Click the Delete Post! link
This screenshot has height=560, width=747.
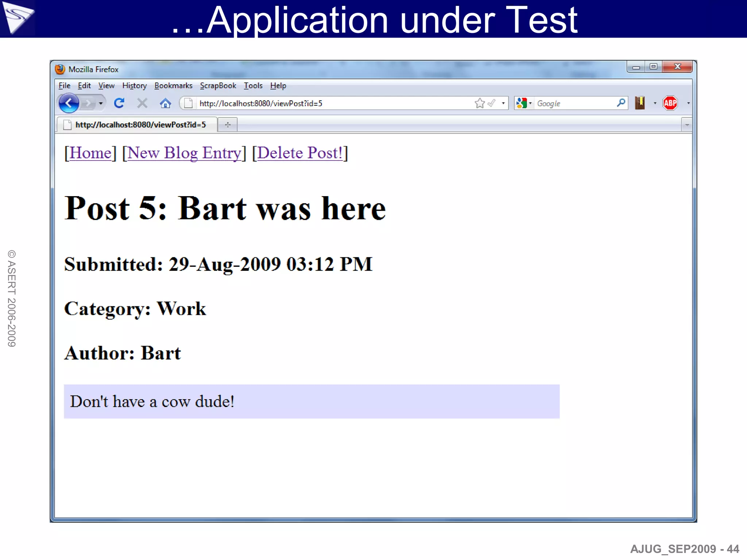pyautogui.click(x=300, y=153)
